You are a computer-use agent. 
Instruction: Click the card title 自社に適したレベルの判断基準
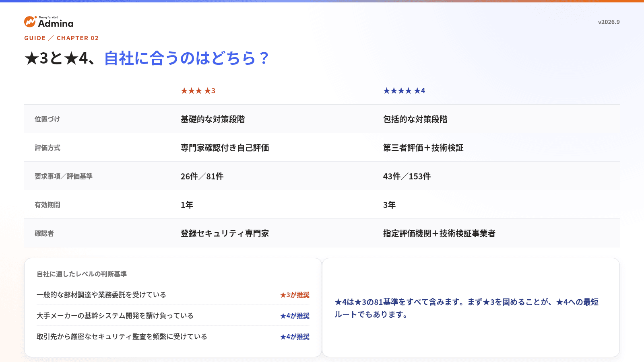tap(82, 274)
